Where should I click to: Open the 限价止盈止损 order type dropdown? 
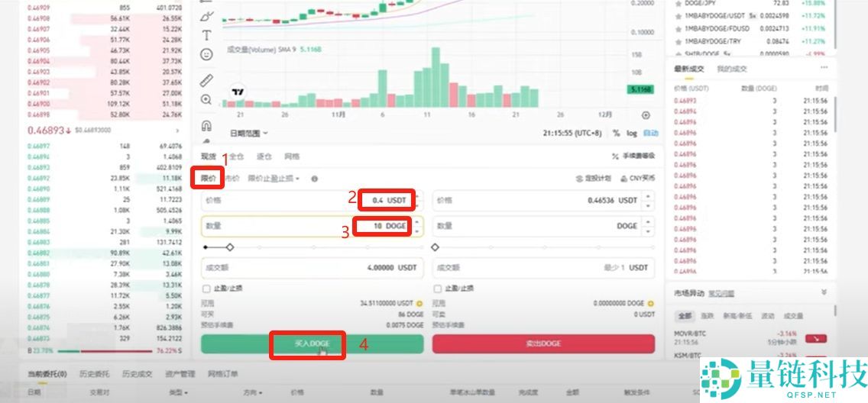pyautogui.click(x=274, y=179)
